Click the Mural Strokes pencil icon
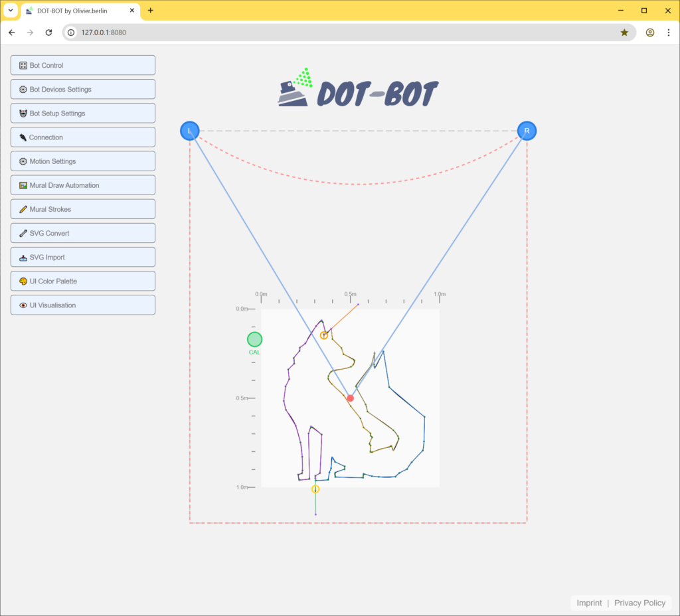Viewport: 680px width, 616px height. [23, 210]
